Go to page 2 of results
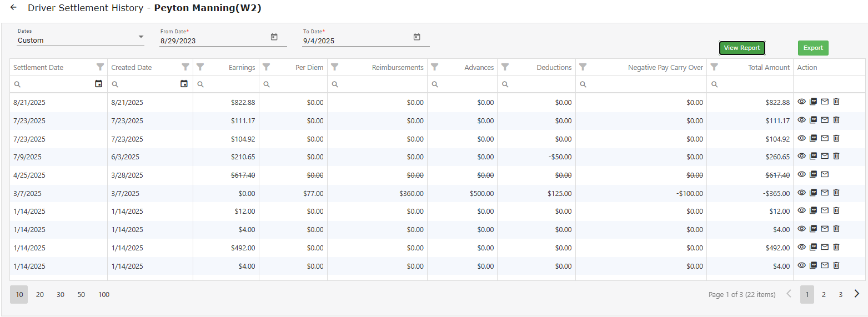The image size is (868, 317). point(824,295)
